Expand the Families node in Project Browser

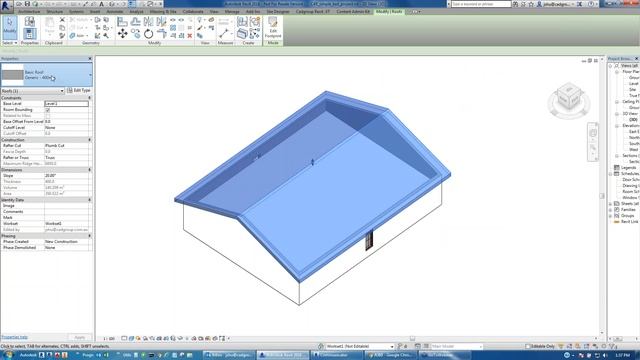pyautogui.click(x=611, y=209)
